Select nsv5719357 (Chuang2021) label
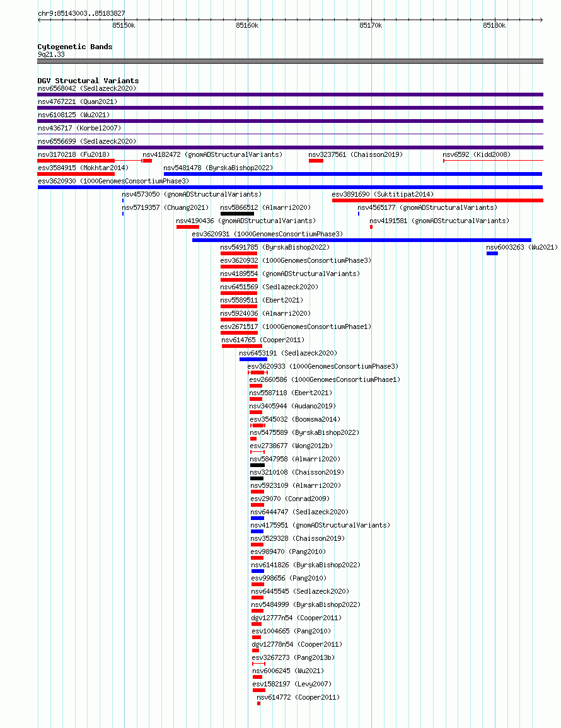 click(x=165, y=207)
